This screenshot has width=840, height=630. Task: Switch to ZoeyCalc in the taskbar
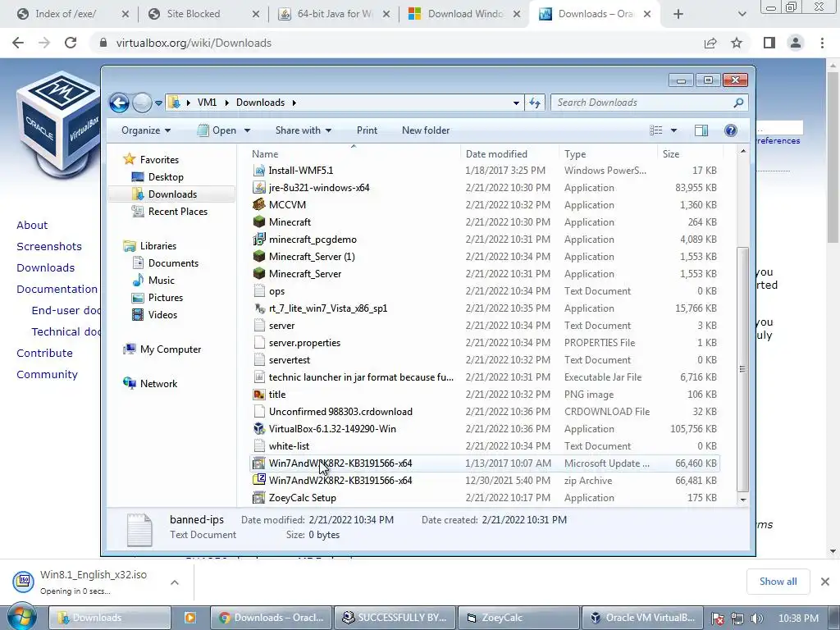click(x=518, y=618)
